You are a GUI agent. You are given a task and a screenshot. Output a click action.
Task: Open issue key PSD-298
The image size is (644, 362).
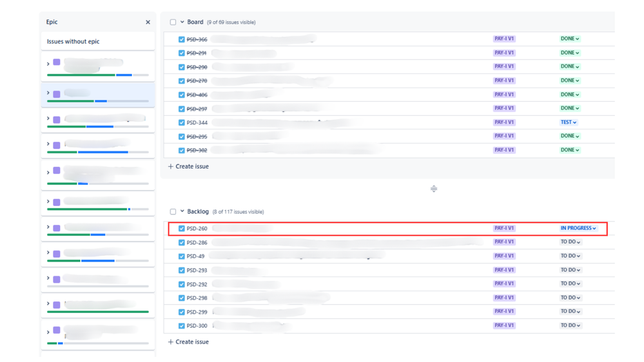click(197, 298)
